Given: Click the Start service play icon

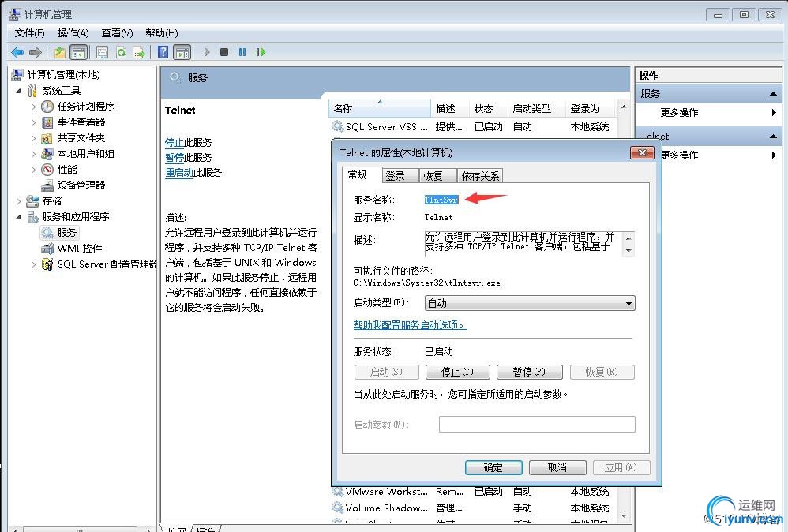Looking at the screenshot, I should (x=207, y=52).
